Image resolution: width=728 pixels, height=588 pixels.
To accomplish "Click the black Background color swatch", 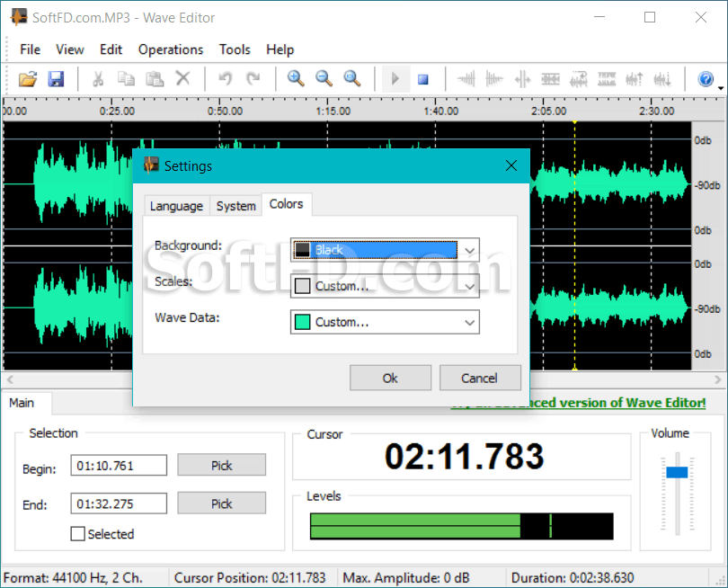I will 302,250.
